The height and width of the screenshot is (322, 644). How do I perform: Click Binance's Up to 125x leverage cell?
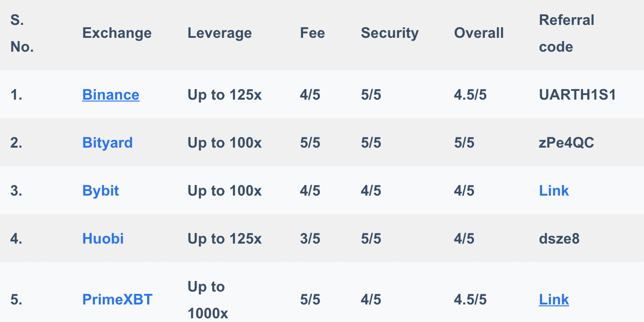click(224, 95)
